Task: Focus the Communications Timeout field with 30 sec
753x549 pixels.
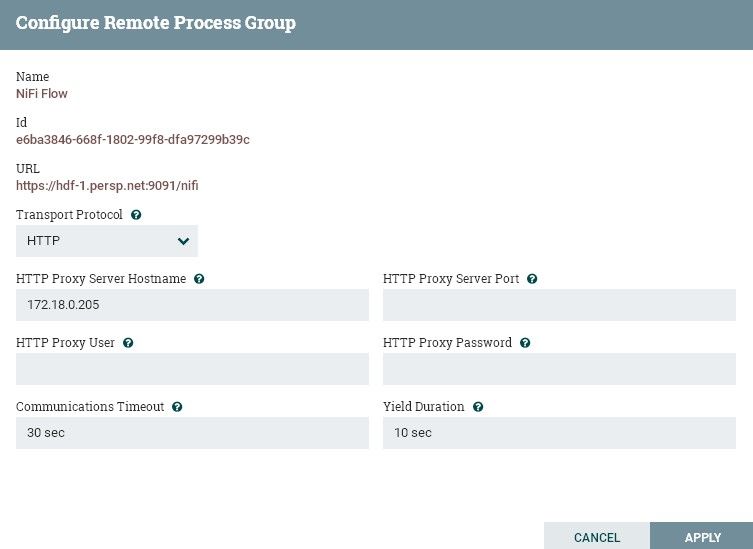Action: pyautogui.click(x=192, y=433)
